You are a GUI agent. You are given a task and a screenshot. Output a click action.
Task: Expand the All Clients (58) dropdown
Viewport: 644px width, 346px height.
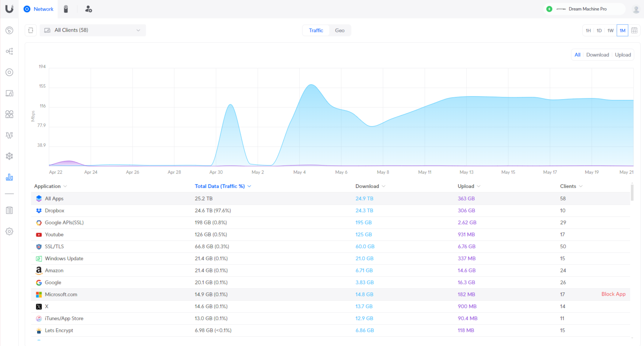coord(92,30)
